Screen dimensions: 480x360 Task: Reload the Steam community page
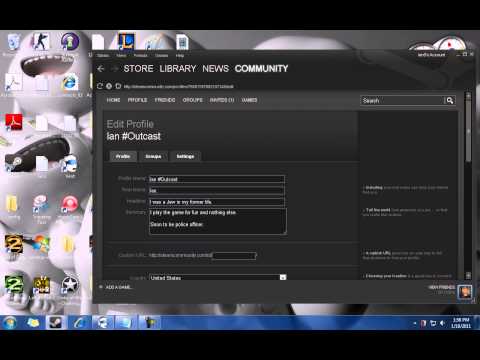[100, 86]
